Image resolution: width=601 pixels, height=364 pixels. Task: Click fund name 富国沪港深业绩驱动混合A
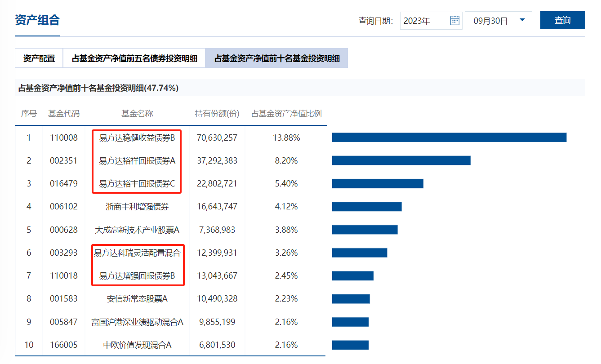tap(137, 322)
